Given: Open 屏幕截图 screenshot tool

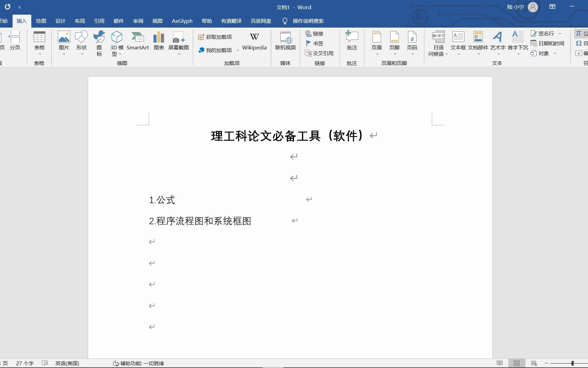Looking at the screenshot, I should click(x=179, y=43).
